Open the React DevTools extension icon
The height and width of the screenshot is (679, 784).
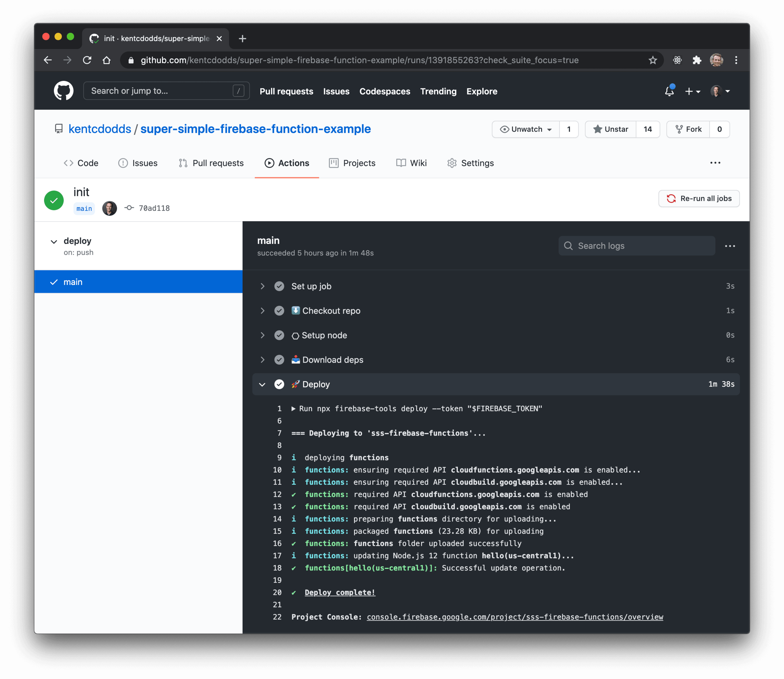[677, 60]
